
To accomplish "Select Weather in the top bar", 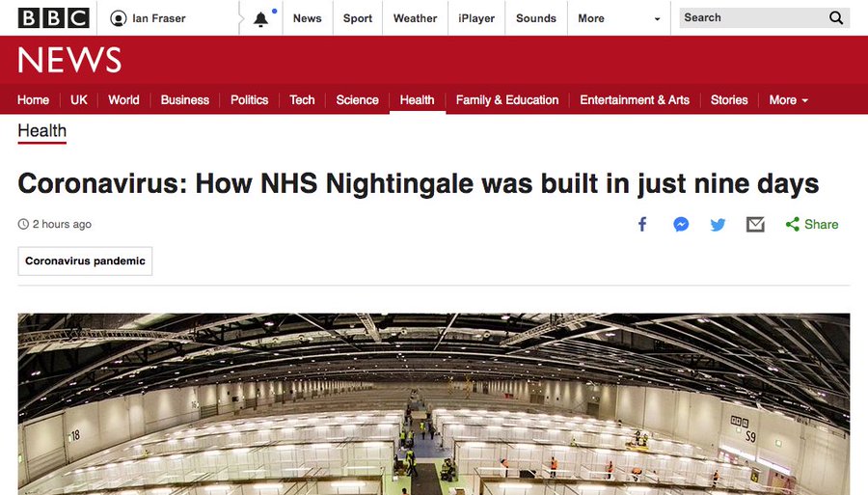I will 415,18.
